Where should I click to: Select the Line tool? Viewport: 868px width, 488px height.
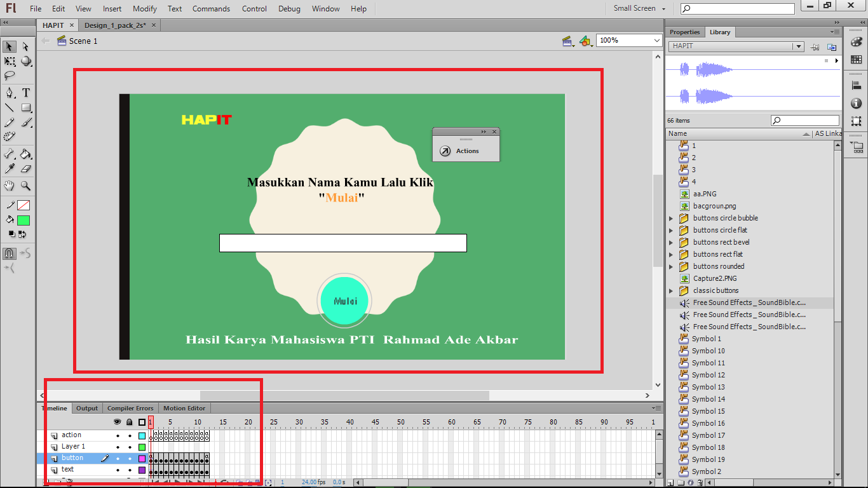[10, 107]
